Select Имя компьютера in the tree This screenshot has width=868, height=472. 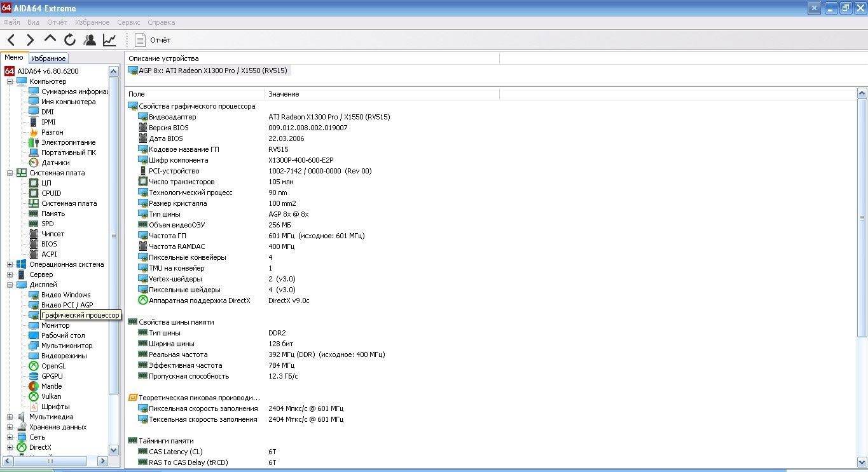[69, 102]
